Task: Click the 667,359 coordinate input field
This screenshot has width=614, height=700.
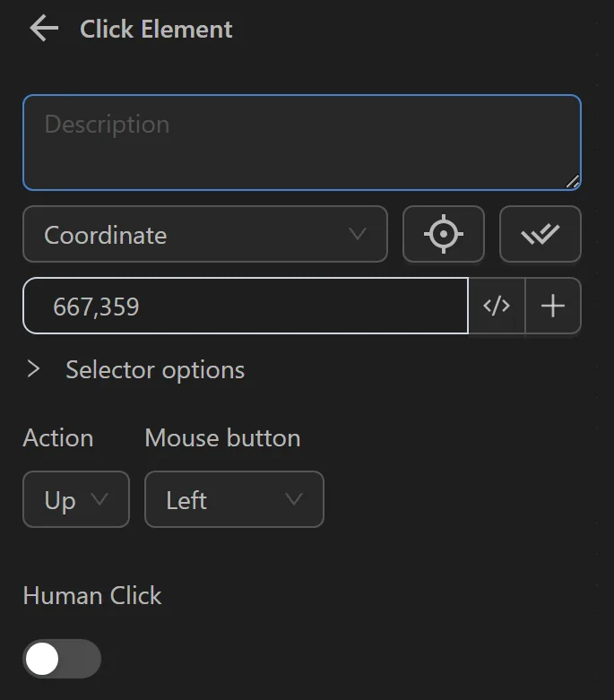Action: (246, 307)
